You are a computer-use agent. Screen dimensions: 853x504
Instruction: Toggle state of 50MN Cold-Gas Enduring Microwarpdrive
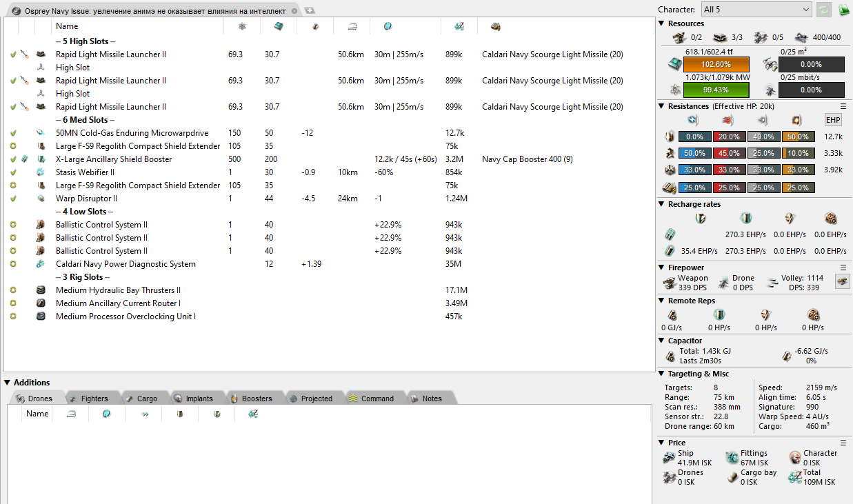click(x=13, y=133)
